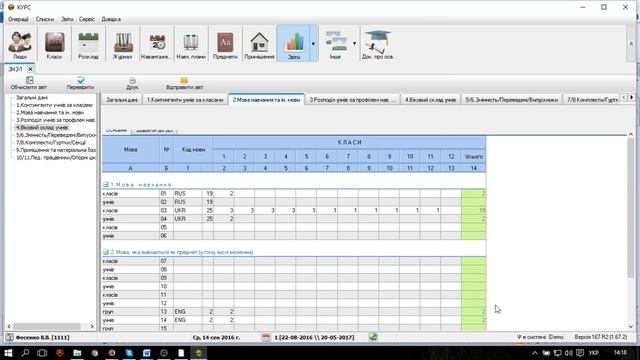This screenshot has width=640, height=360.
Task: Open the Навантаження icon
Action: pos(157,44)
